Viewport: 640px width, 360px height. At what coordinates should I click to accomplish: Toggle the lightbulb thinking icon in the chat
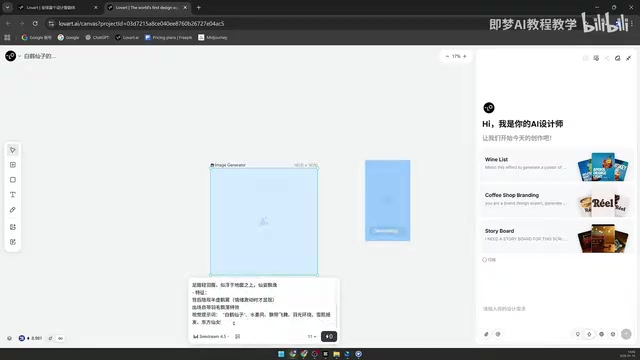(x=578, y=334)
